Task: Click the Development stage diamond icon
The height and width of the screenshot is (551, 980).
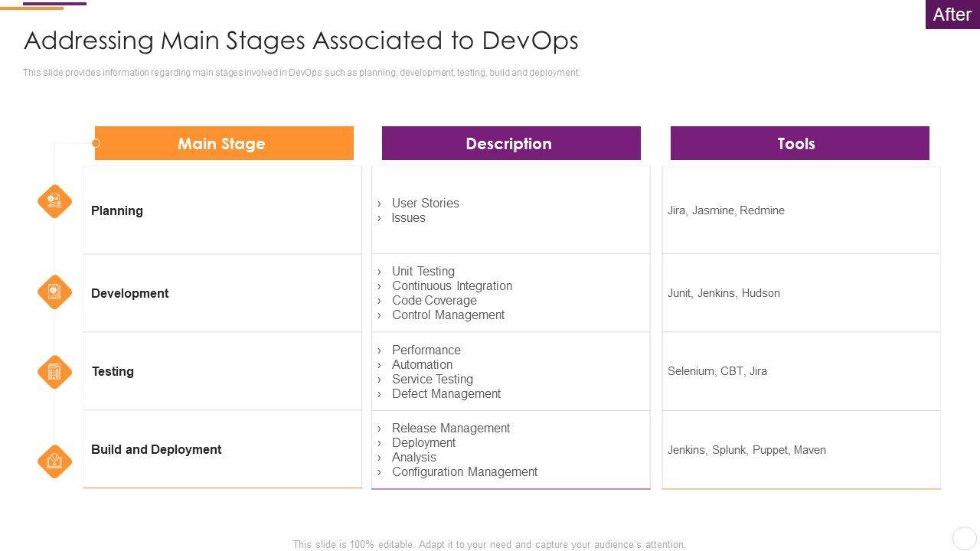Action: (54, 292)
